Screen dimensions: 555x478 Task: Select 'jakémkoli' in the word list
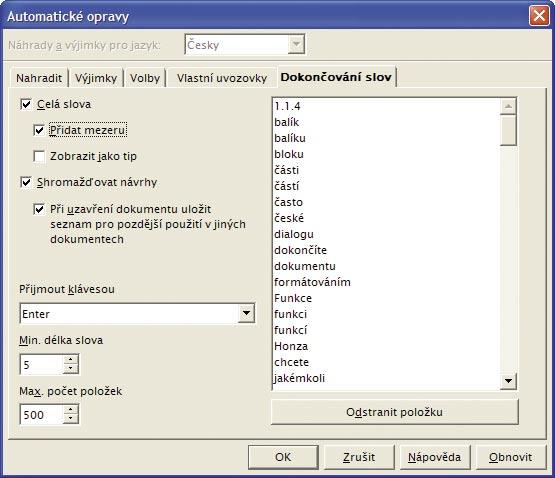[387, 378]
